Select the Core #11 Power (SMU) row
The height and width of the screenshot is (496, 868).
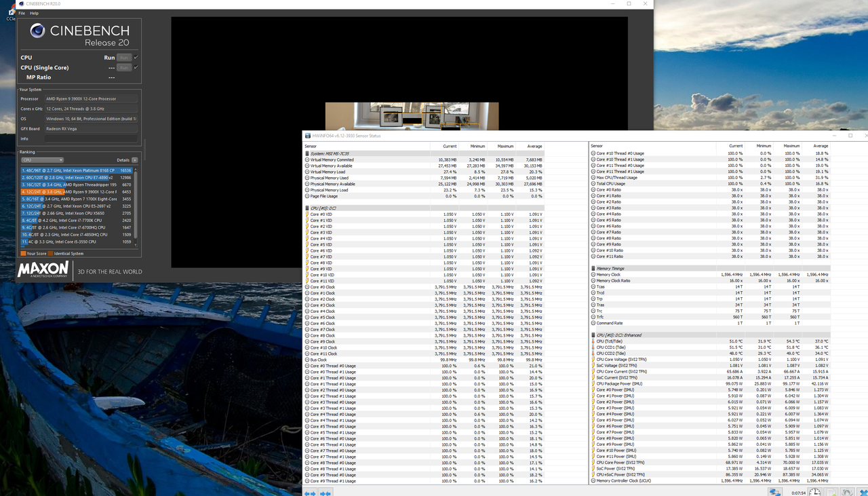(x=710, y=457)
